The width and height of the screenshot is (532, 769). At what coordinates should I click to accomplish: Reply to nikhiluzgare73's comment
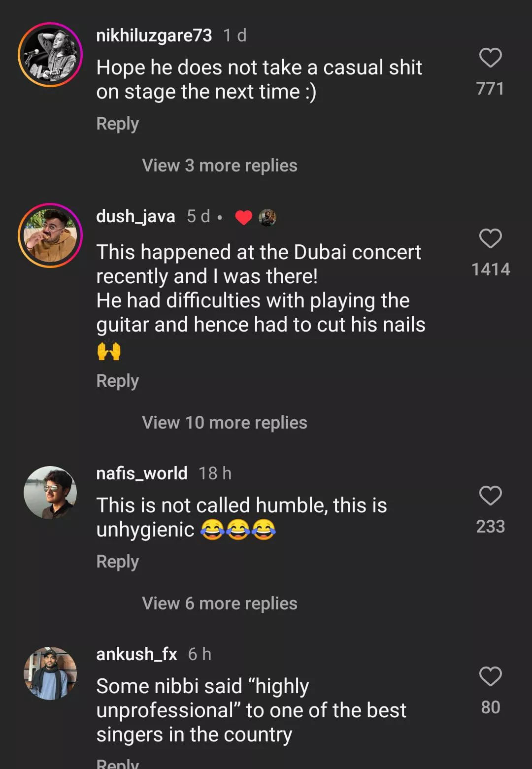click(117, 124)
